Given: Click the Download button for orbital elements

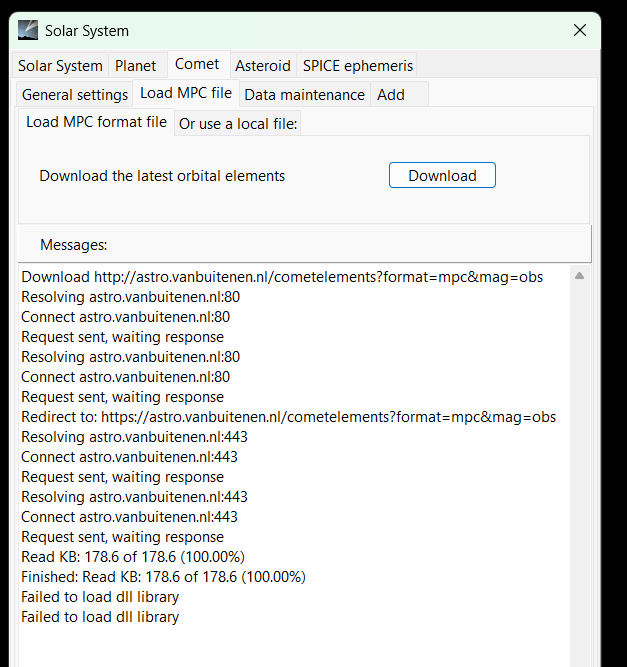Looking at the screenshot, I should click(x=442, y=175).
